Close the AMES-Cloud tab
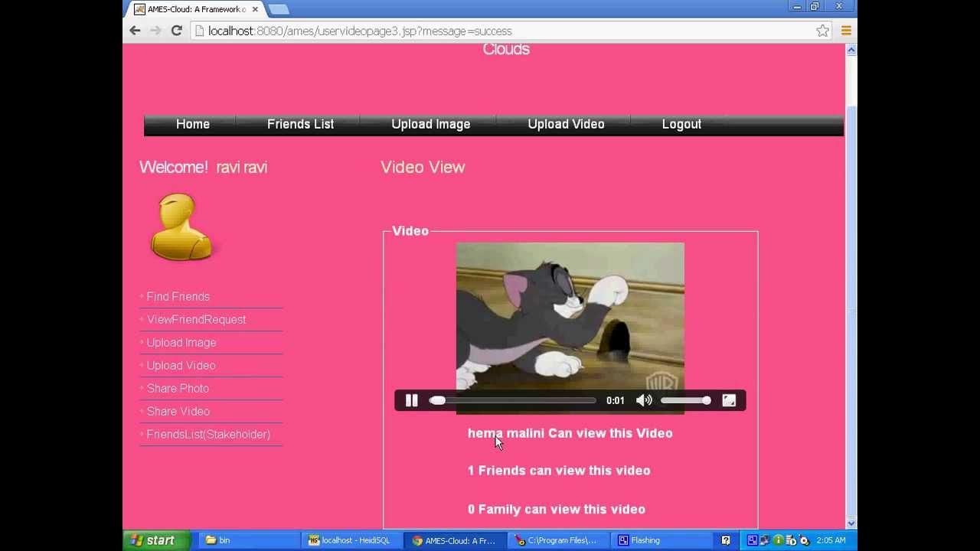Viewport: 980px width, 551px height. click(255, 9)
